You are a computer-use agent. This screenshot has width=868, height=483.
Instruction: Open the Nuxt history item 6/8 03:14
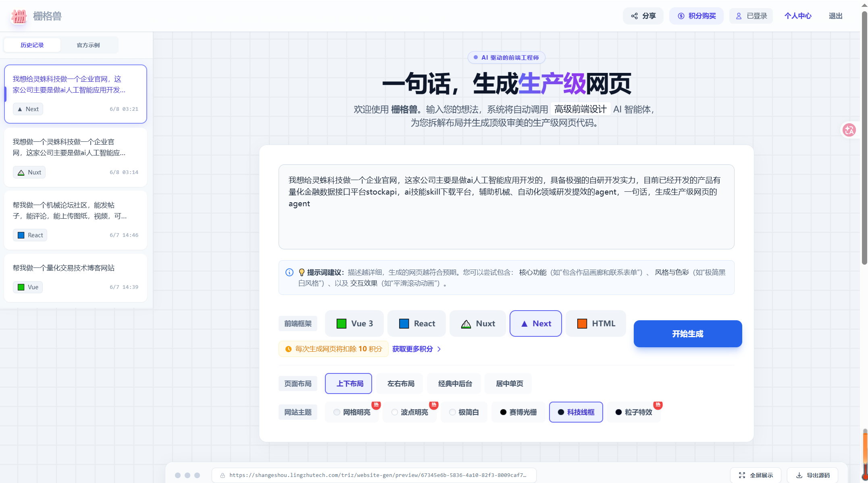point(75,157)
